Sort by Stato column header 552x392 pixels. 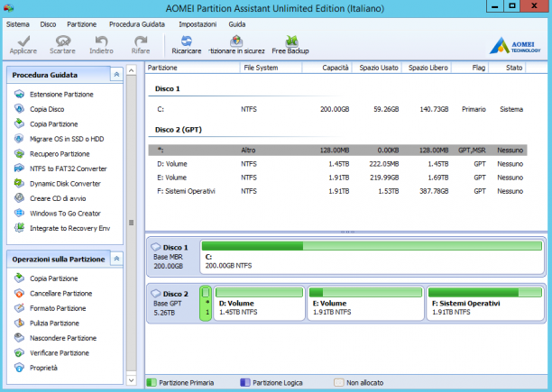pyautogui.click(x=508, y=68)
